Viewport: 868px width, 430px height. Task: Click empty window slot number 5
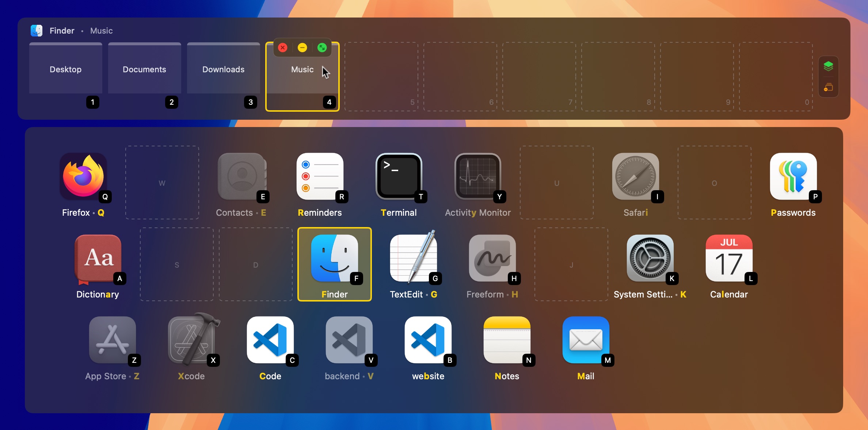pyautogui.click(x=381, y=77)
